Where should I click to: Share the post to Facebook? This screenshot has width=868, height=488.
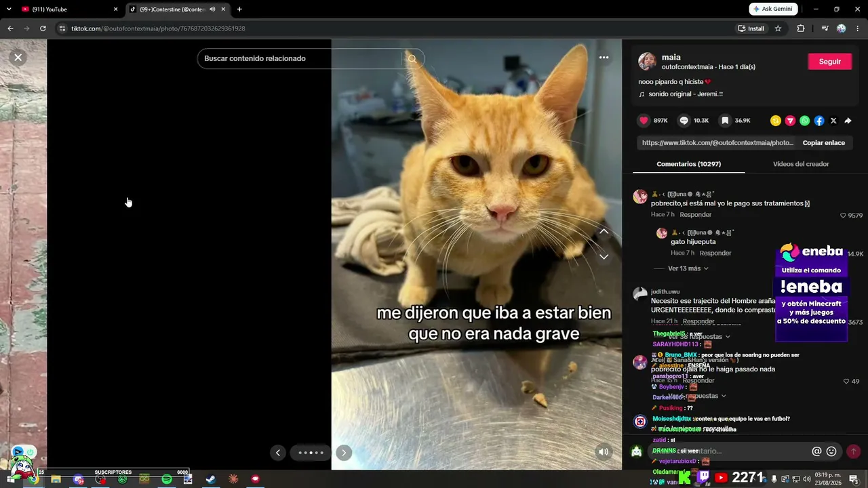coord(819,121)
